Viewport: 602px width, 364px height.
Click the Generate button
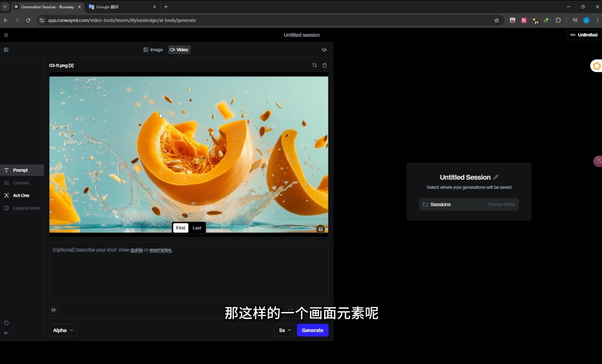[312, 330]
